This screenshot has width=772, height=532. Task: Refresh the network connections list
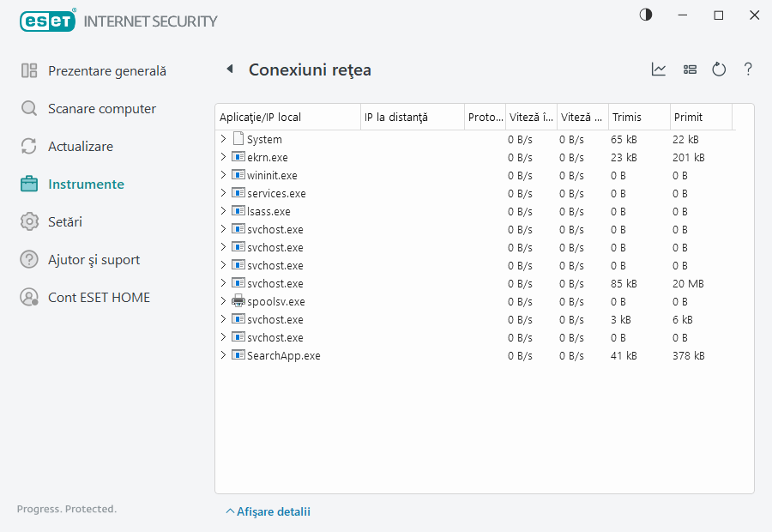coord(719,70)
